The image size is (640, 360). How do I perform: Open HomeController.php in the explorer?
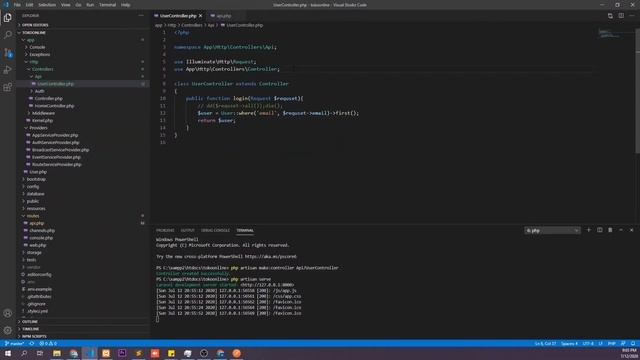[54, 106]
